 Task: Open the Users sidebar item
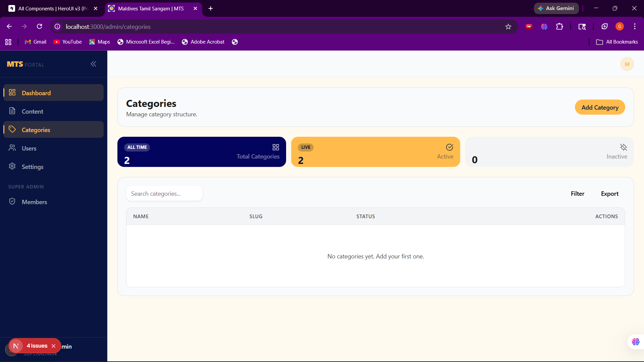click(53, 148)
